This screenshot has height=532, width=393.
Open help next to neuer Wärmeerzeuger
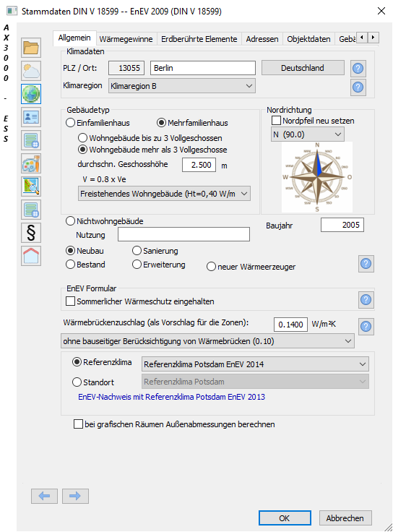click(x=366, y=264)
